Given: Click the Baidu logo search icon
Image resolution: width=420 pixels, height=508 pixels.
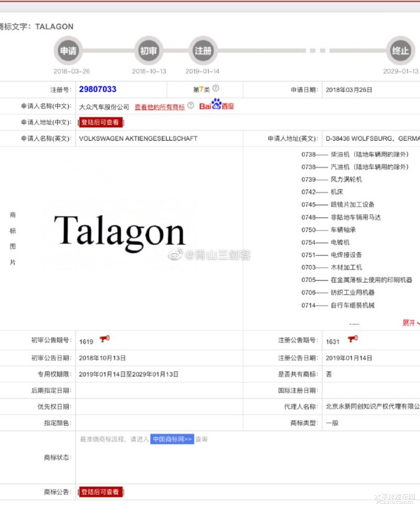Looking at the screenshot, I should pos(216,105).
